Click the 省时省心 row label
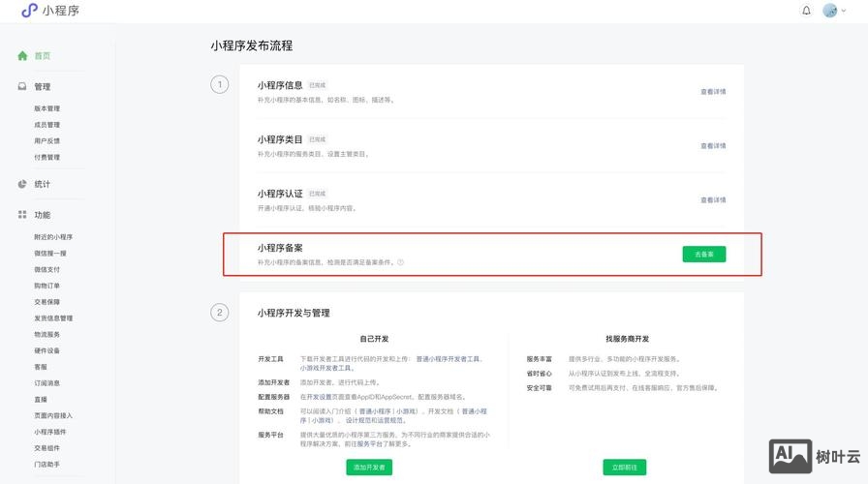Viewport: 868px width, 484px height. (x=540, y=374)
